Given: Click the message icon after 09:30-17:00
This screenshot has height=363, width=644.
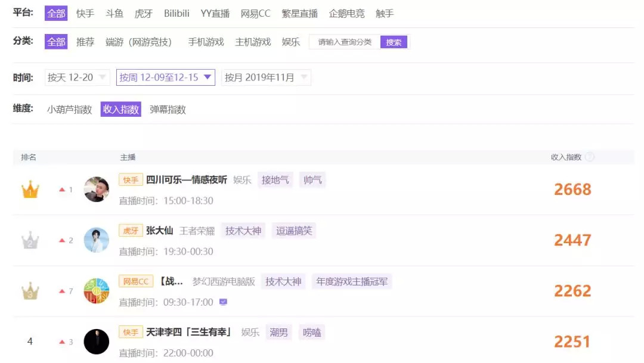Looking at the screenshot, I should point(223,302).
